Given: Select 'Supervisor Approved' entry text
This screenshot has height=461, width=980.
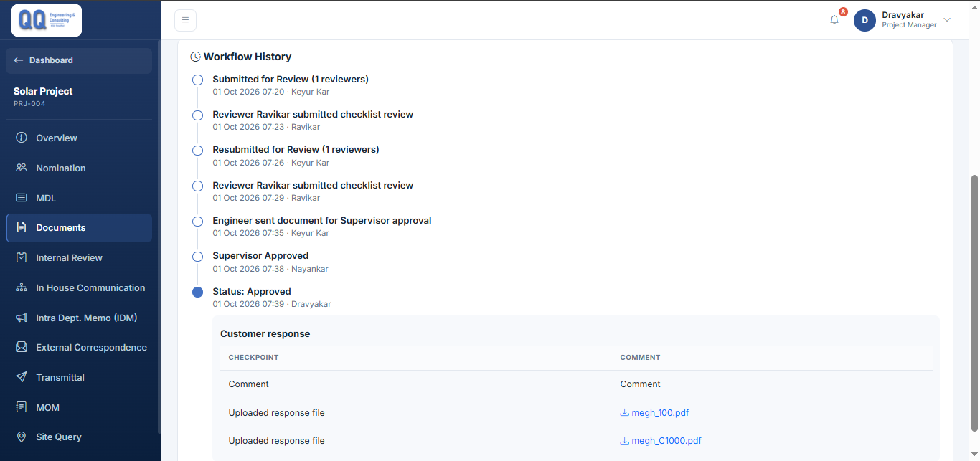Looking at the screenshot, I should pos(260,256).
